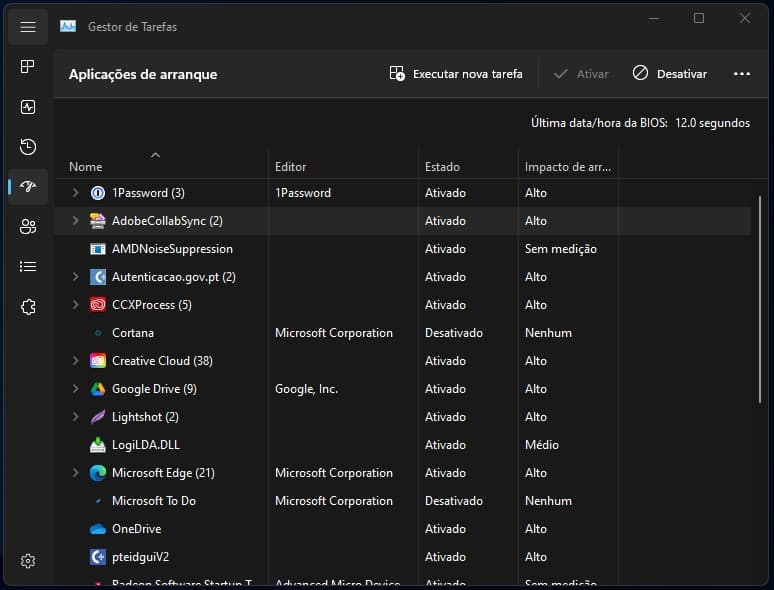The image size is (774, 590).
Task: Click Nenhum impact in Microsoft To Do row
Action: 548,501
